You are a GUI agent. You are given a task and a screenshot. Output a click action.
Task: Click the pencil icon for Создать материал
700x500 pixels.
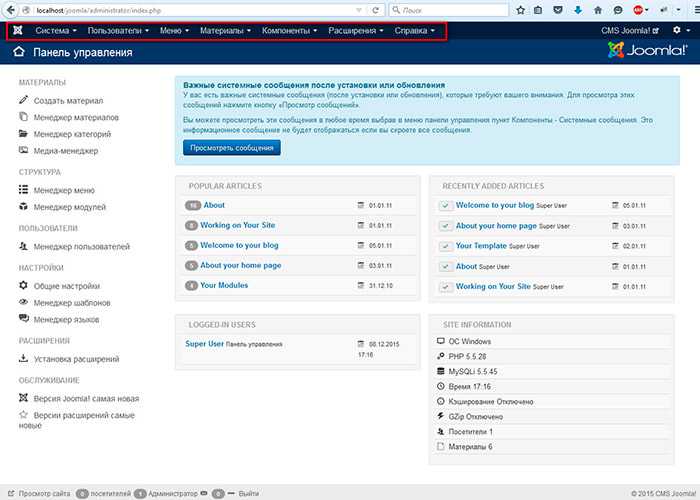(23, 100)
